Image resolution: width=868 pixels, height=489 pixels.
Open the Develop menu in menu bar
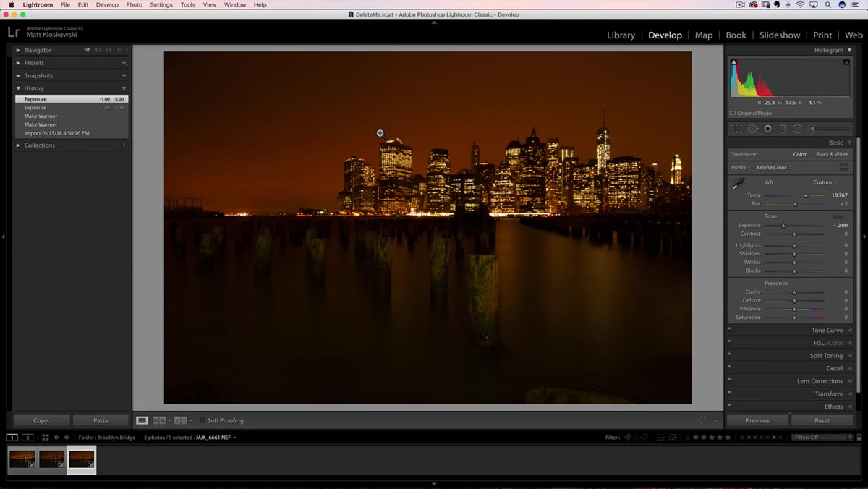coord(107,5)
